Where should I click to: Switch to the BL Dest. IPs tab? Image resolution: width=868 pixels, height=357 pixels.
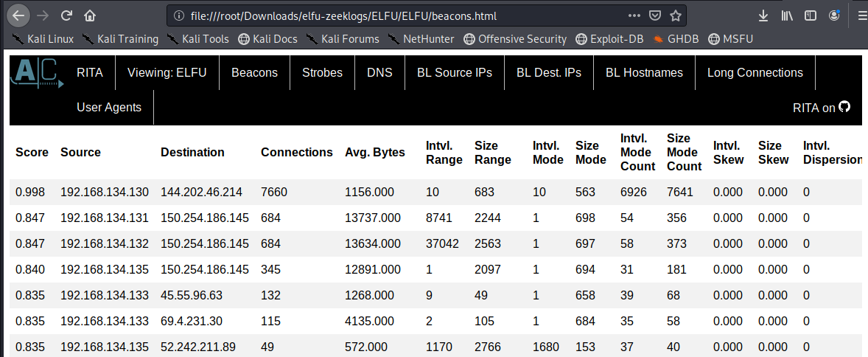(549, 72)
